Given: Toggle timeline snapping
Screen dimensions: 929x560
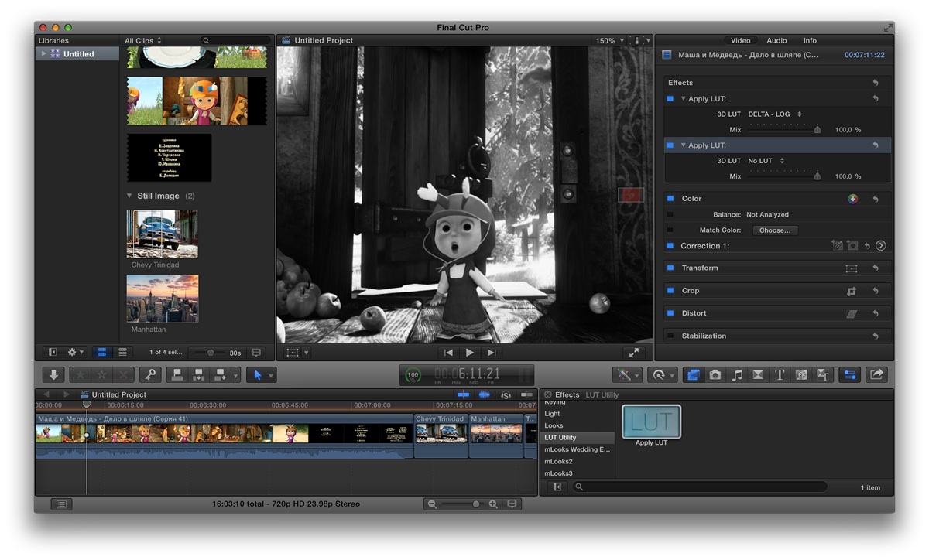Looking at the screenshot, I should 526,394.
